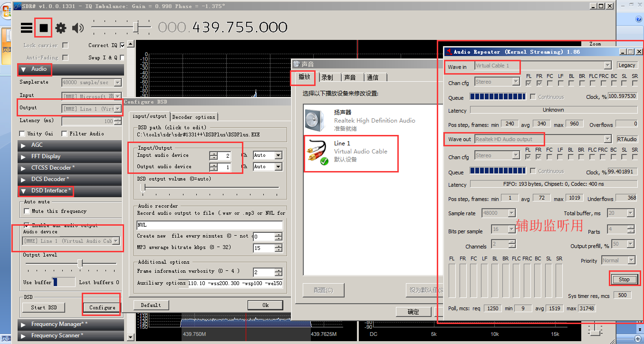Mute audio via the speaker icon
644x344 pixels.
[x=78, y=28]
